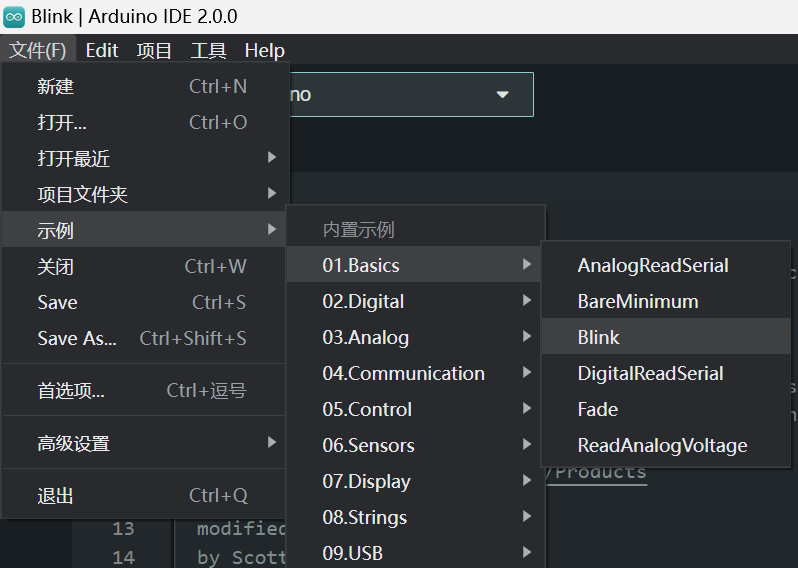Expand the 项目文件夹 submenu
The width and height of the screenshot is (798, 568).
[x=144, y=194]
